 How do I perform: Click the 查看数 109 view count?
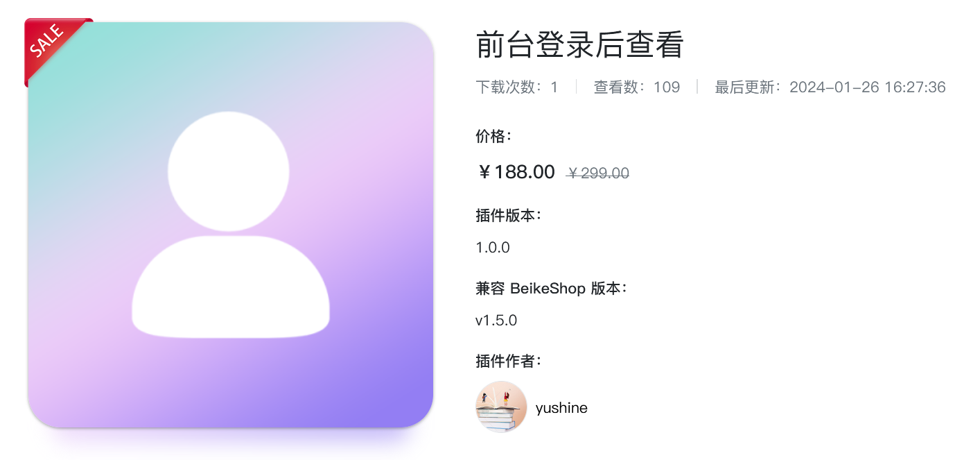point(637,87)
